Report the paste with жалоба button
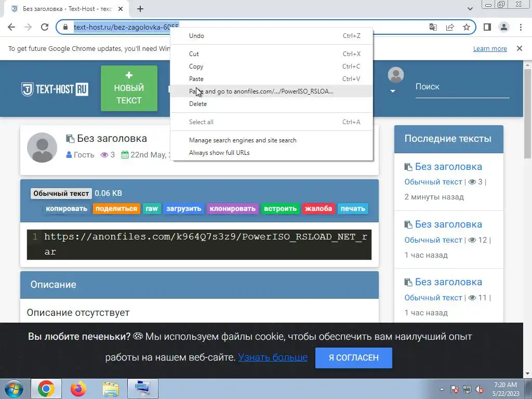The height and width of the screenshot is (399, 532). pos(318,209)
